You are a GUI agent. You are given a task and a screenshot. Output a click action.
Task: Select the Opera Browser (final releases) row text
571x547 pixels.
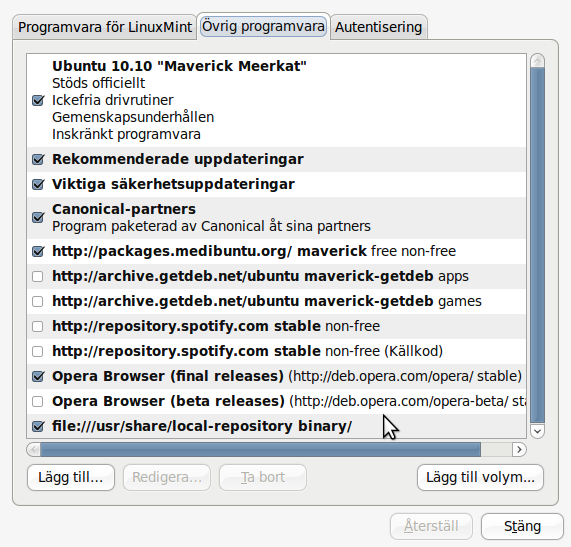[x=287, y=376]
